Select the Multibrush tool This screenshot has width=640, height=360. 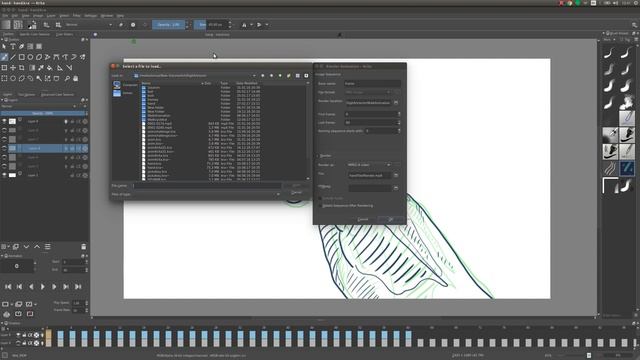click(x=83, y=57)
